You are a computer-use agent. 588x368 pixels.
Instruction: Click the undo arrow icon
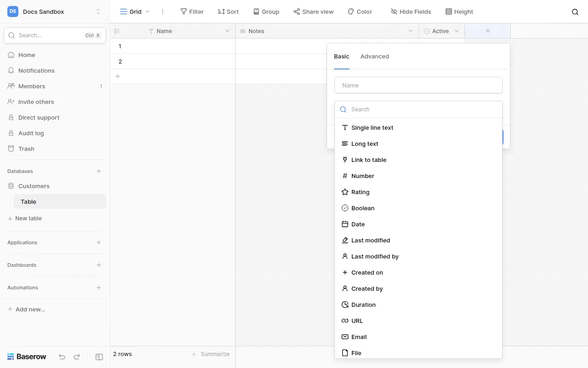coord(62,356)
